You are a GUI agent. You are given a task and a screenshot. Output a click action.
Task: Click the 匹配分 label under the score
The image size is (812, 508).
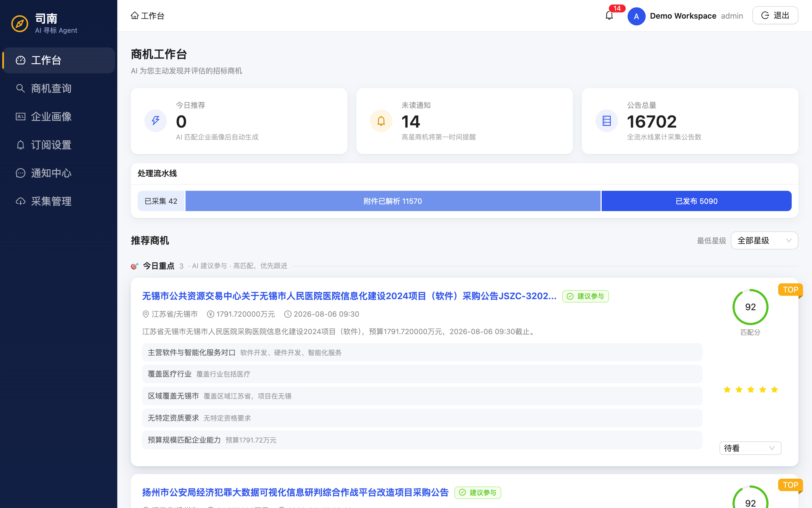[x=750, y=332]
